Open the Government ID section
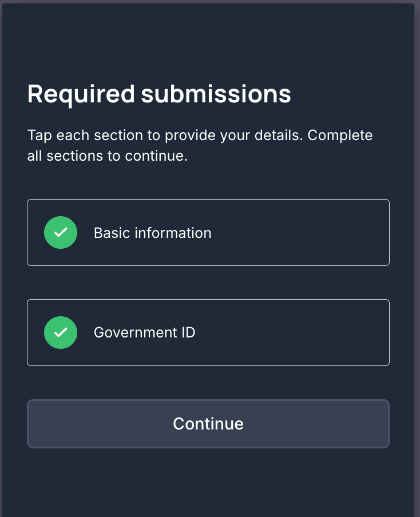Image resolution: width=420 pixels, height=517 pixels. 208,332
